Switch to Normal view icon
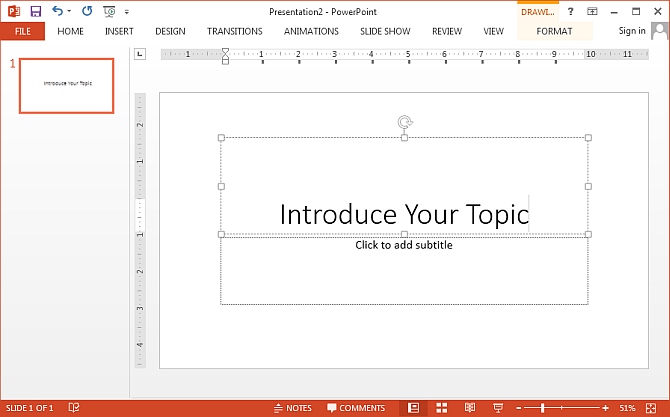Viewport: 670px width, 417px height. (413, 408)
